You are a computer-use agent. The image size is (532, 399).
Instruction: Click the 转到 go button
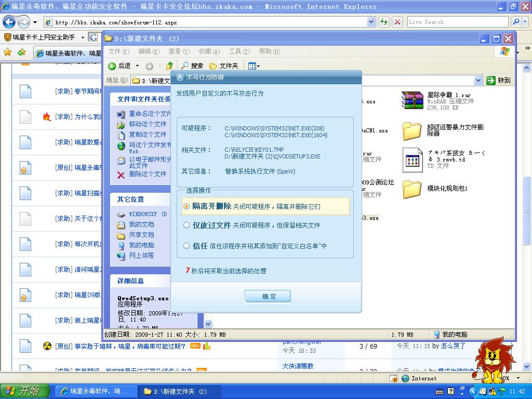tap(498, 81)
